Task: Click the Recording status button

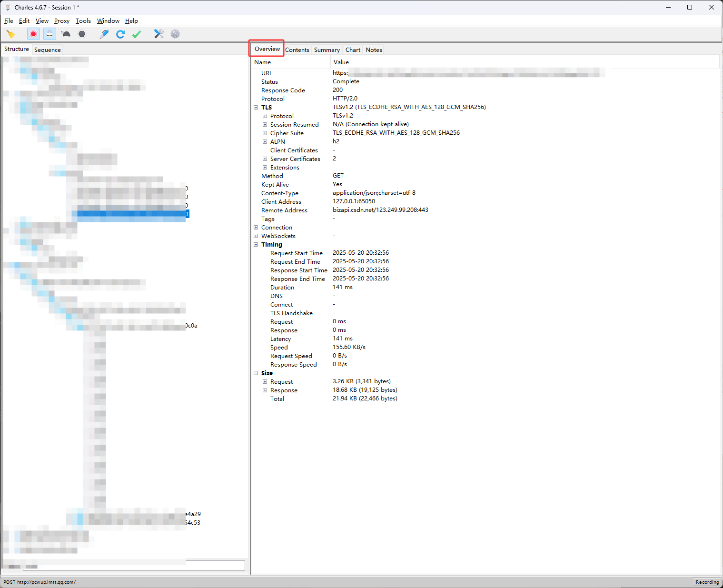Action: point(707,582)
